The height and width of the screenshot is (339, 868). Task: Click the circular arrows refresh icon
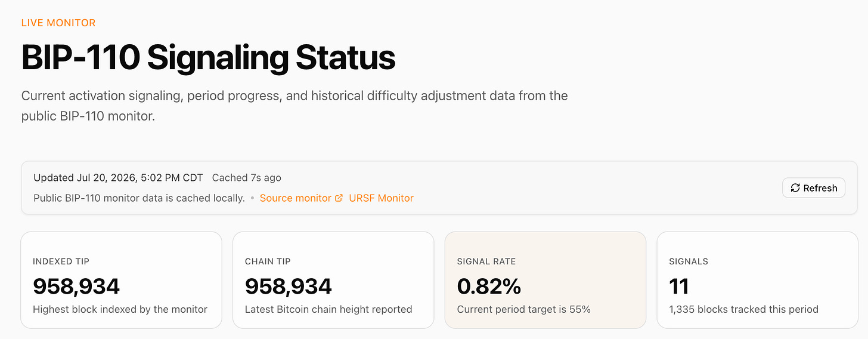tap(795, 188)
